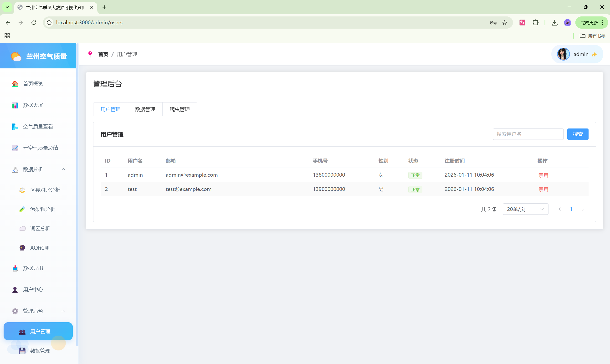Disable the test user via 禁用
The width and height of the screenshot is (610, 364).
tap(543, 189)
